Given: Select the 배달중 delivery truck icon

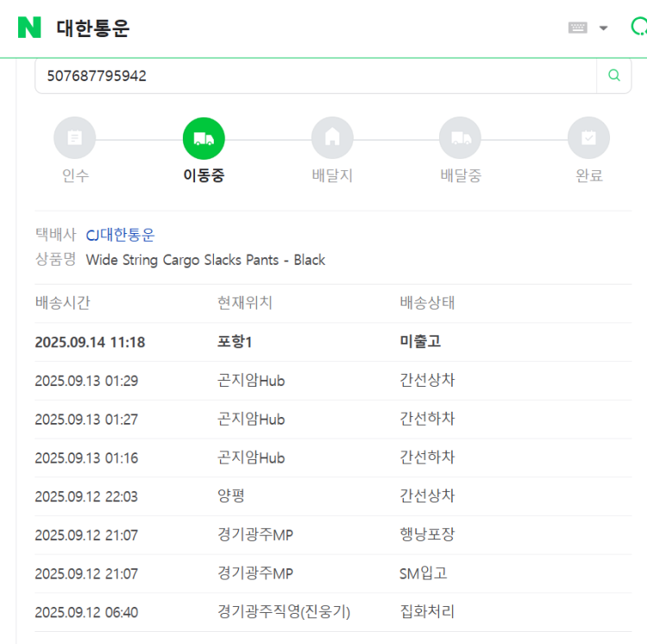Looking at the screenshot, I should [x=461, y=138].
